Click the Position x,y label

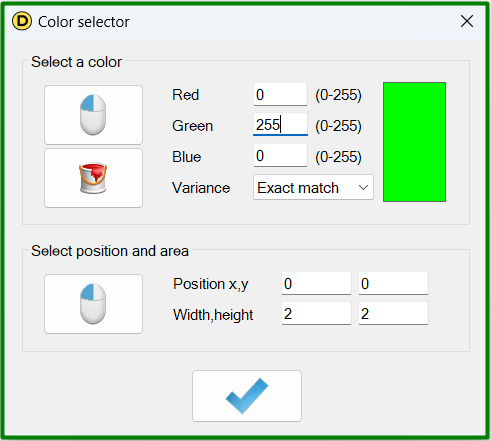[211, 284]
